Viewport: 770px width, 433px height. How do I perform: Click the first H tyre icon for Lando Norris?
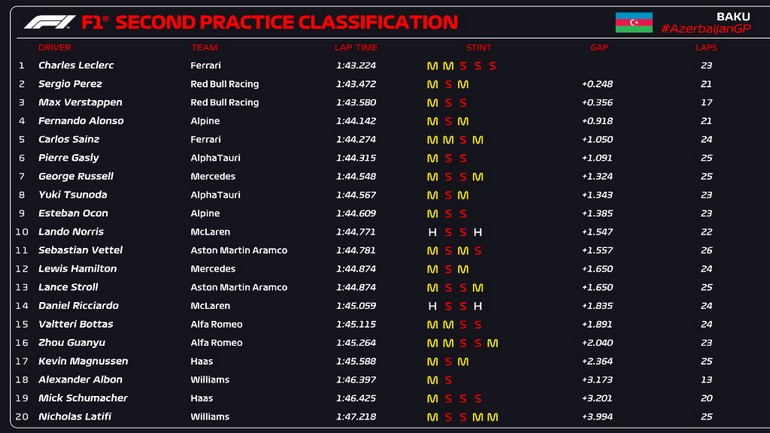point(433,232)
